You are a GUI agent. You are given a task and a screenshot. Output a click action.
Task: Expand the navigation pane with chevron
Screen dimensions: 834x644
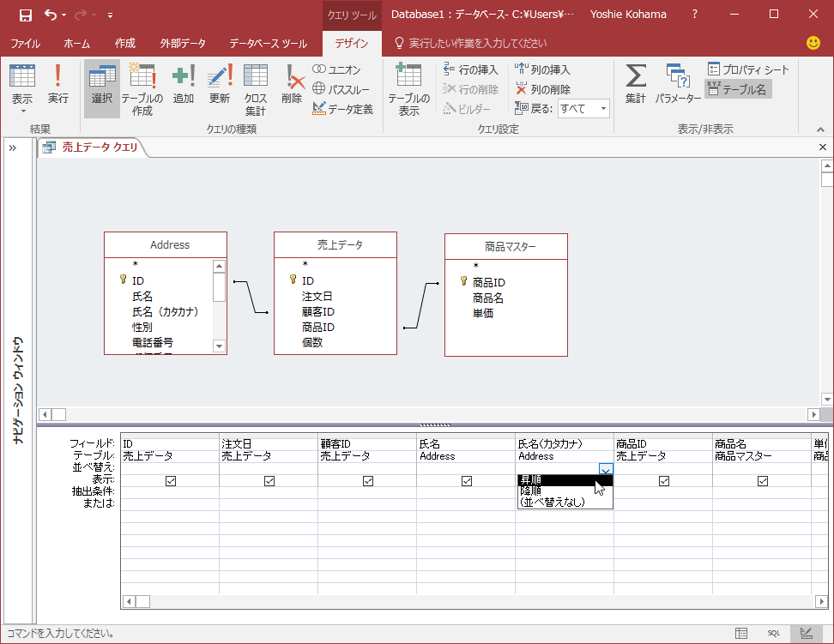(x=13, y=147)
